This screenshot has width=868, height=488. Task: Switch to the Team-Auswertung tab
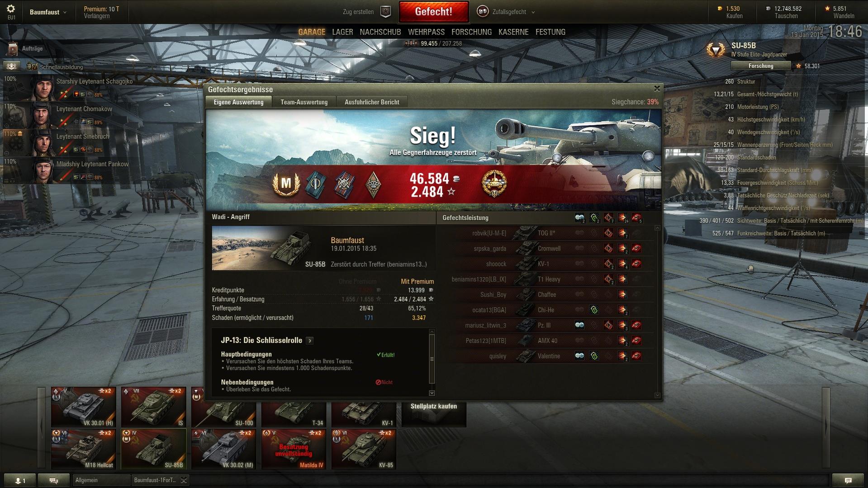304,102
